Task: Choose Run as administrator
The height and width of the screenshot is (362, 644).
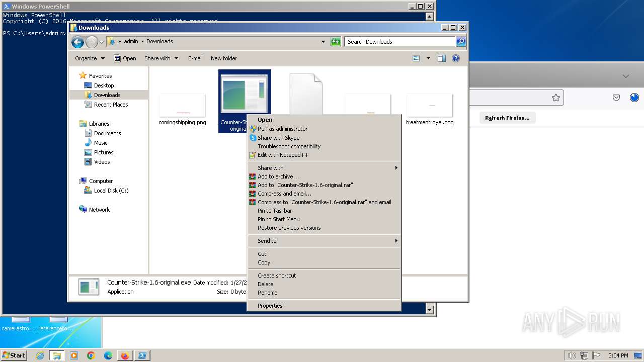Action: [x=324, y=129]
